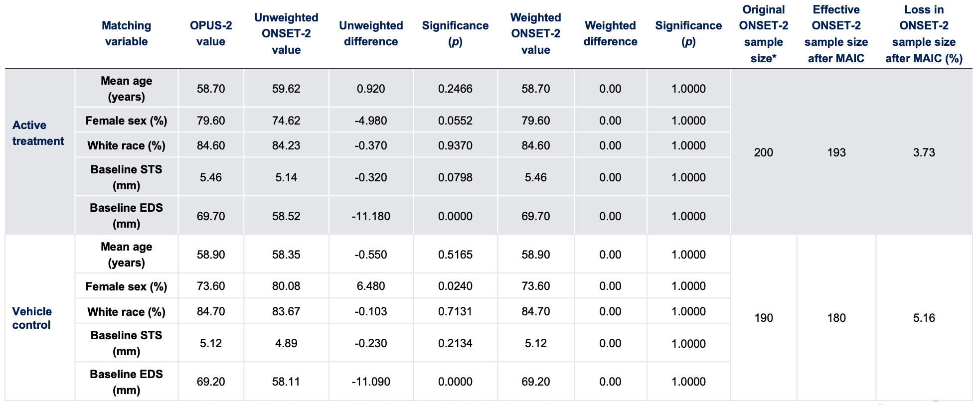
Task: Click the original sample size cell 200
Action: coord(763,152)
